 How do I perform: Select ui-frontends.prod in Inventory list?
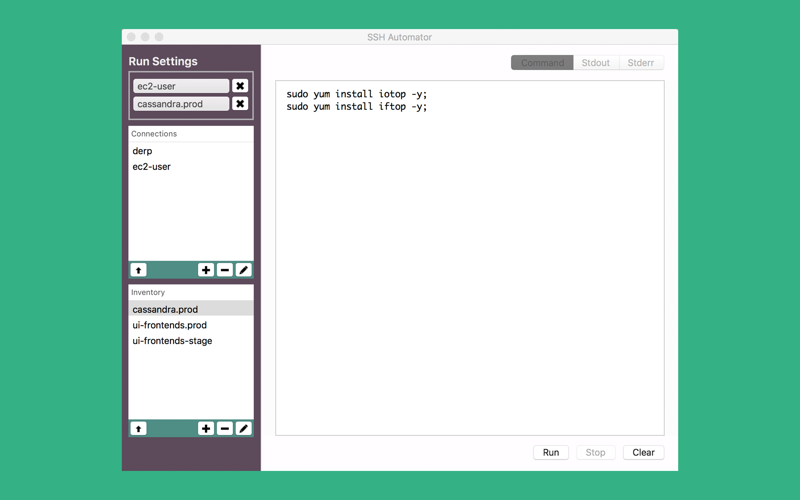[191, 325]
